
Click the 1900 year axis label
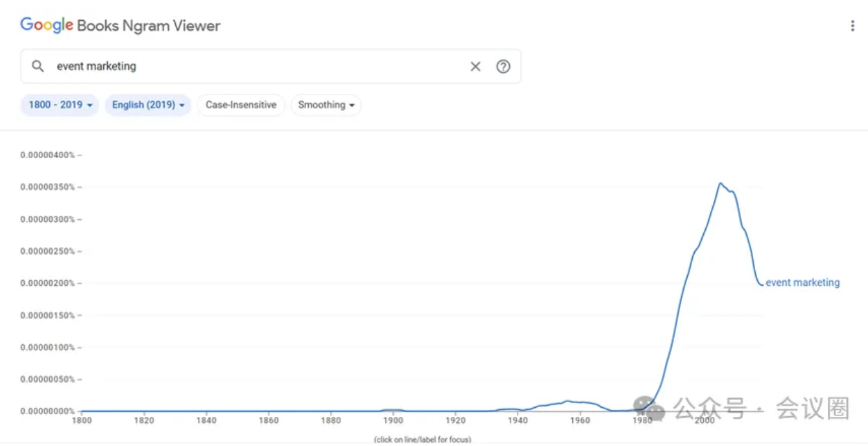point(393,421)
